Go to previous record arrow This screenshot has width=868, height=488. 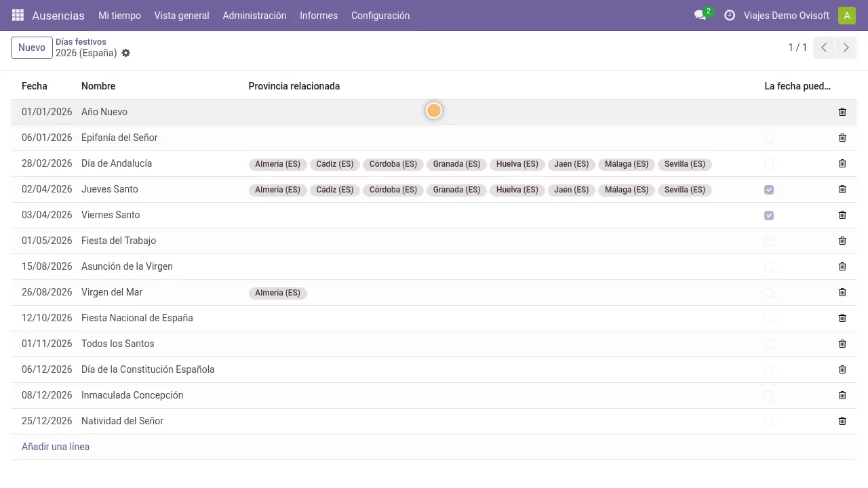click(824, 47)
